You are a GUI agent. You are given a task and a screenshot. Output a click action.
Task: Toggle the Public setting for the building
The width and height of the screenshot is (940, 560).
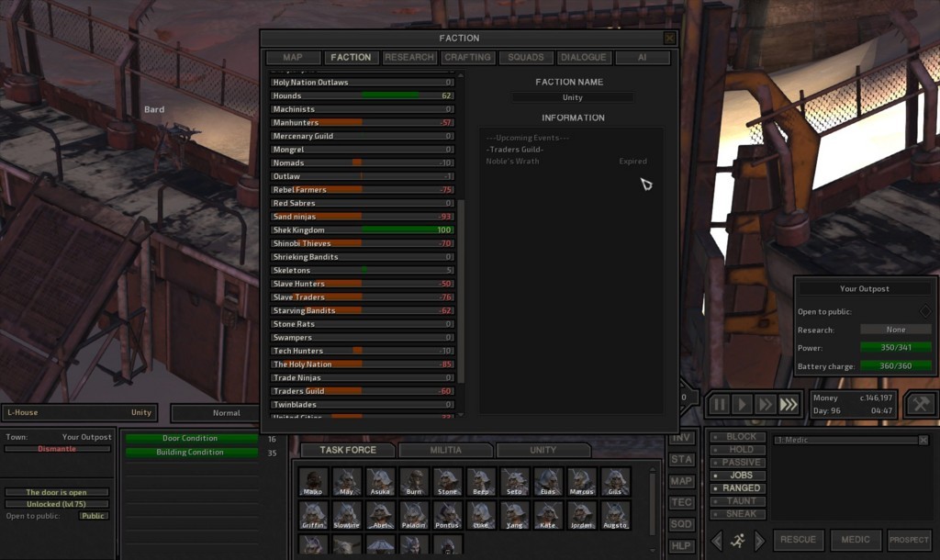click(93, 516)
